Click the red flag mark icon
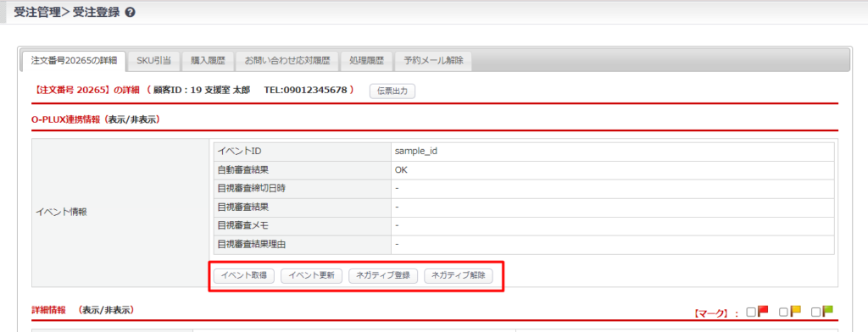Viewport: 868px width, 332px height. (763, 311)
